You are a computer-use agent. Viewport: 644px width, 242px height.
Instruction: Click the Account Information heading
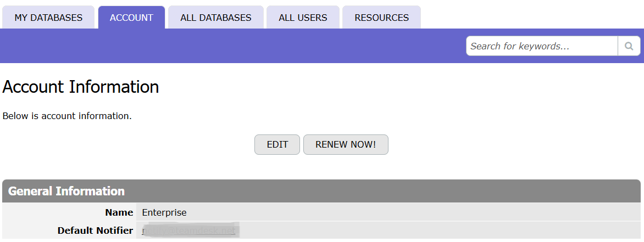pyautogui.click(x=81, y=87)
